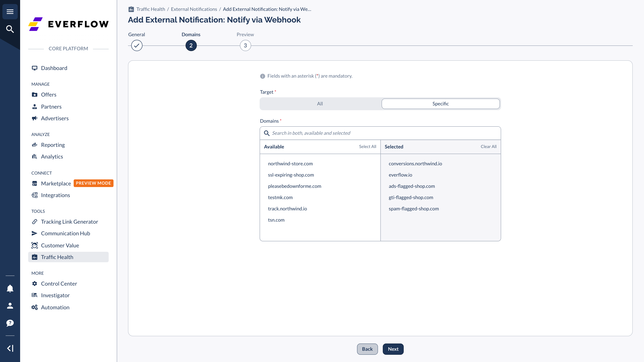
Task: Open notifications bell icon
Action: (x=10, y=288)
